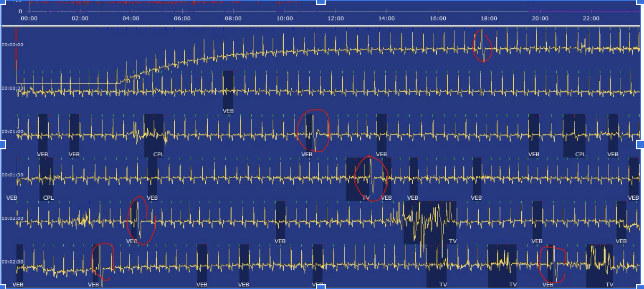Screen dimensions: 644x289
Task: Select the 22:00 timeline tick label
Action: point(591,19)
